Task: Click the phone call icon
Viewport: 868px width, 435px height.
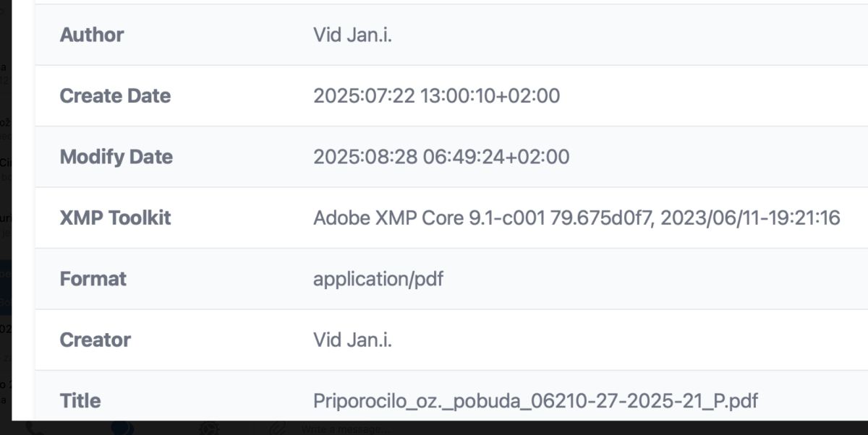Action: [35, 428]
